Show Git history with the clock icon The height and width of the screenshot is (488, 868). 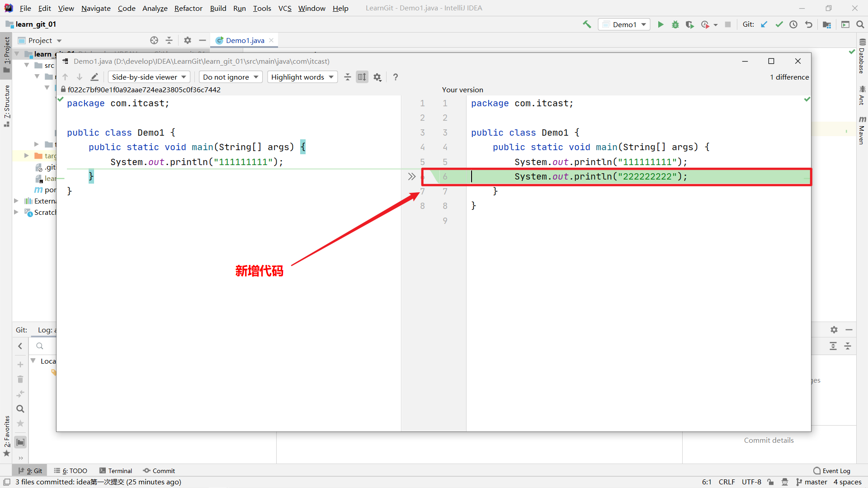pos(793,24)
